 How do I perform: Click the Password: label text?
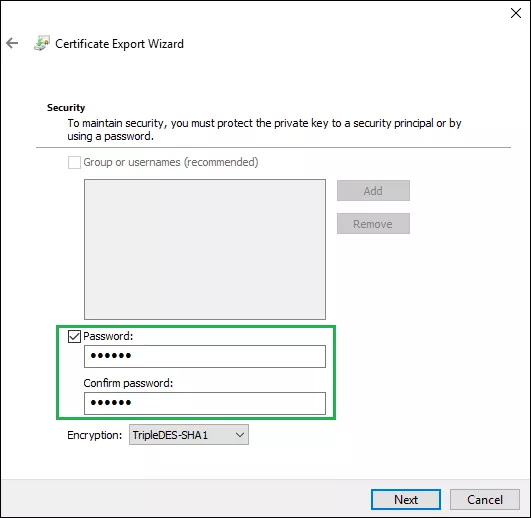pyautogui.click(x=108, y=336)
